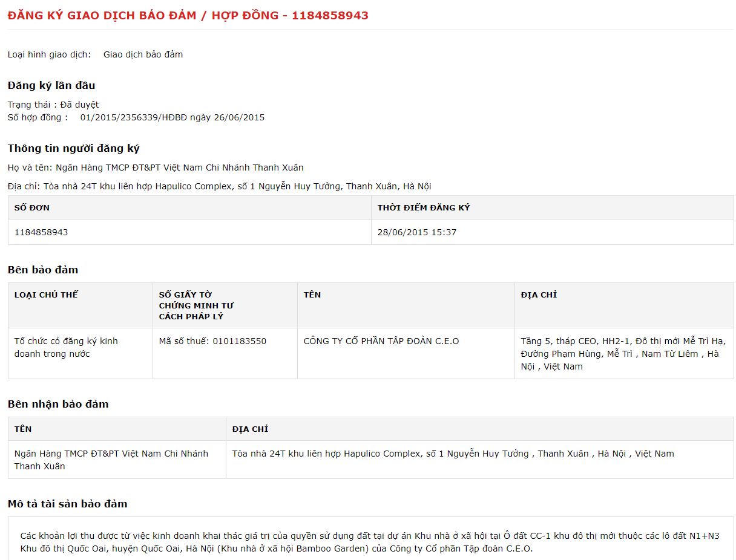Click the registrant's 'Địa chỉ' line

[x=219, y=186]
